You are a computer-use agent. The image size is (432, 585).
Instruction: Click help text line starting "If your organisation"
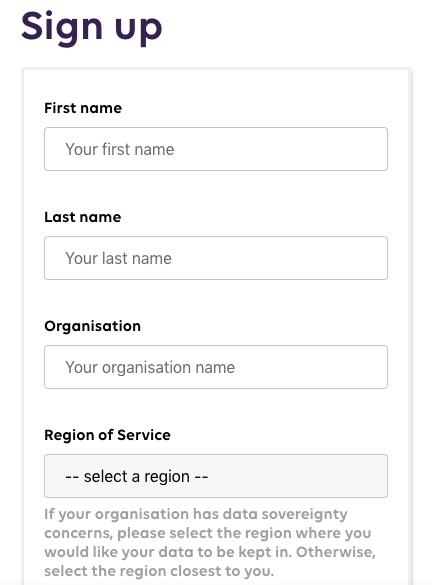pyautogui.click(x=196, y=514)
